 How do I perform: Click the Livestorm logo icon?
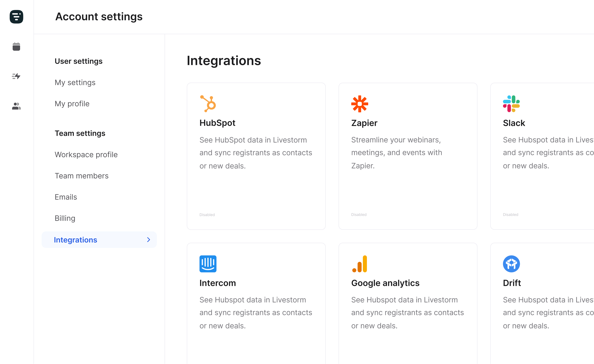(16, 17)
